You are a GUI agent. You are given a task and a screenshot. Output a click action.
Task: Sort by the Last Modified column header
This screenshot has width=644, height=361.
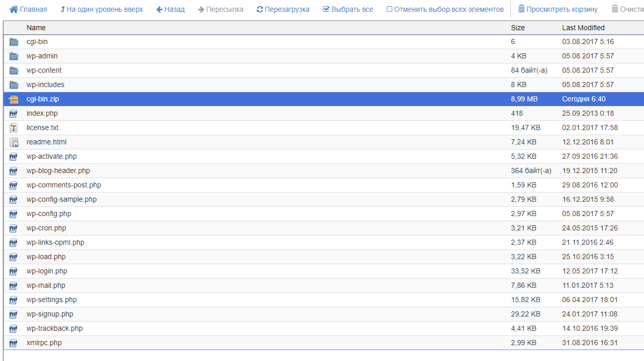(583, 28)
